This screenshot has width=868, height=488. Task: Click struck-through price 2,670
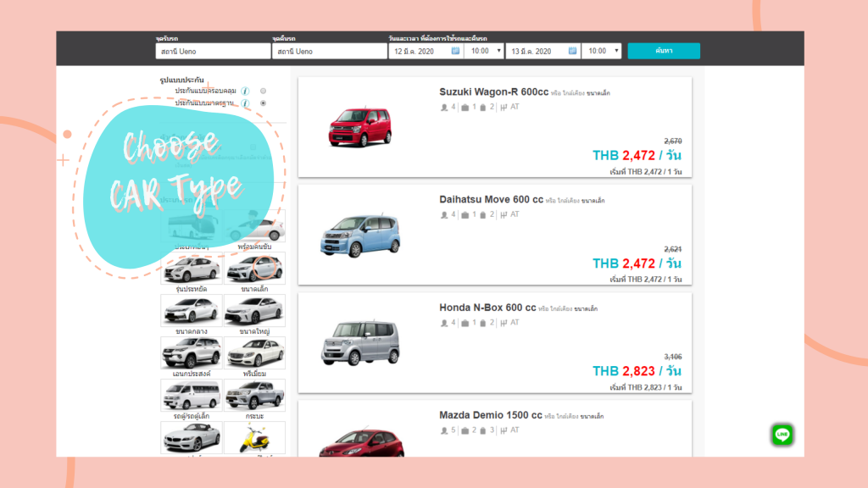672,141
